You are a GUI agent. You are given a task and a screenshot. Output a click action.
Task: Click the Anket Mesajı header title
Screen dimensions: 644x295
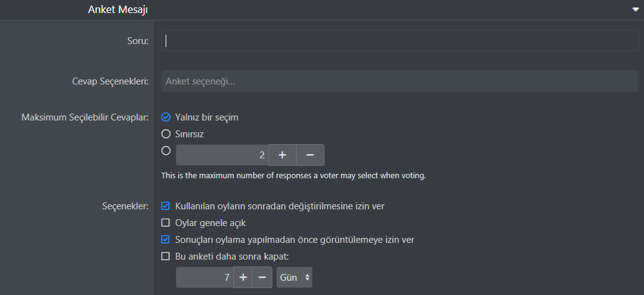tap(118, 9)
